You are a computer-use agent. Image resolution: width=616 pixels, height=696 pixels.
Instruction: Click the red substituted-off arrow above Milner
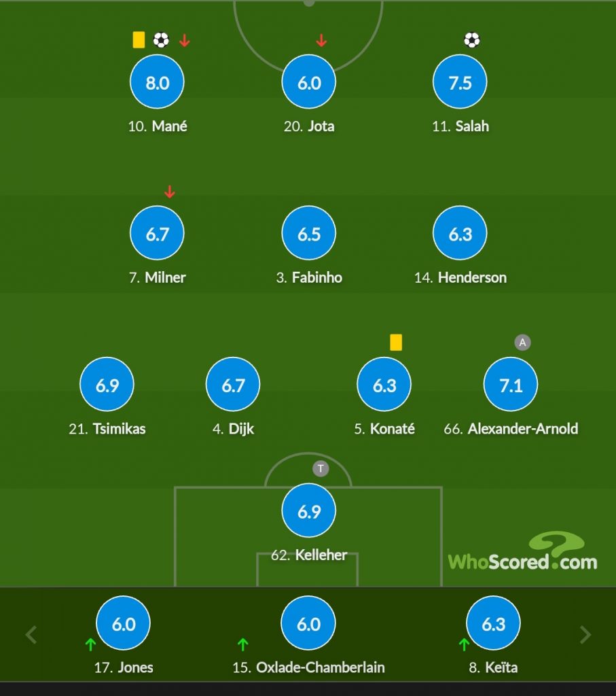tap(170, 192)
